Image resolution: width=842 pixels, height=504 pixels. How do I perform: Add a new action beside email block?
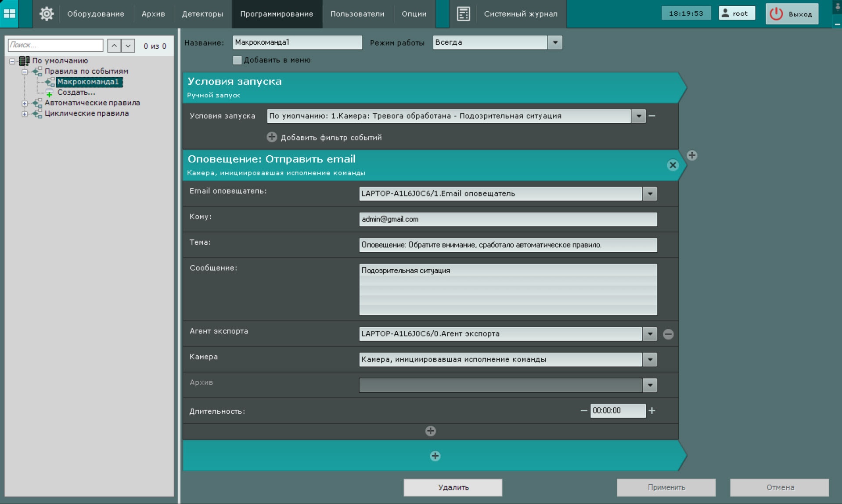692,155
